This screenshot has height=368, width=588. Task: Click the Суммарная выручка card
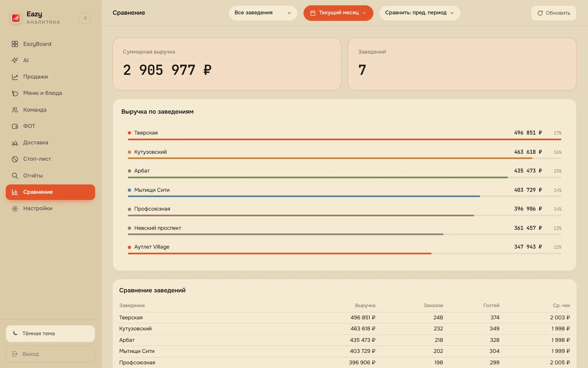click(227, 64)
